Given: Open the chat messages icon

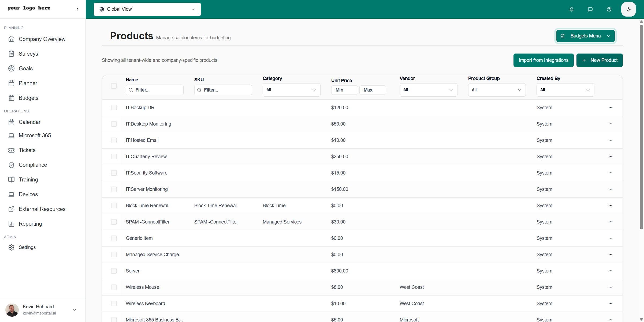Looking at the screenshot, I should (590, 9).
